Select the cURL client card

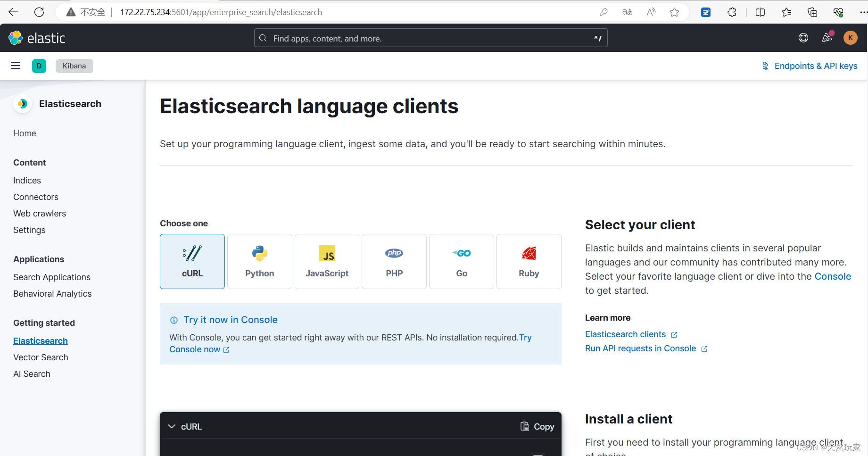[x=192, y=261]
